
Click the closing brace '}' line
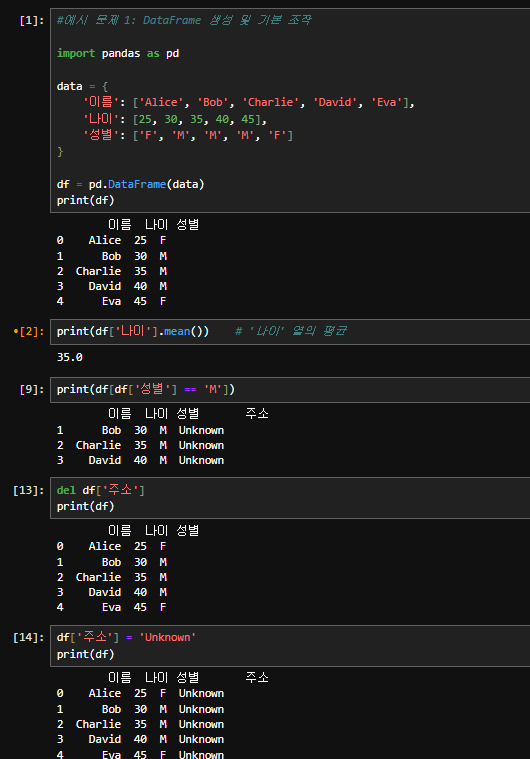coord(60,152)
